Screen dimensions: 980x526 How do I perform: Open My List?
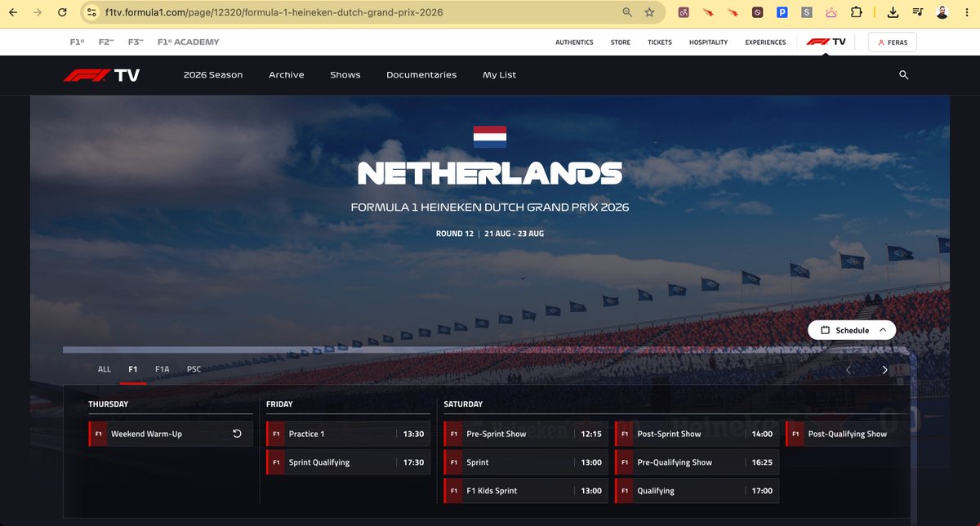(x=499, y=75)
